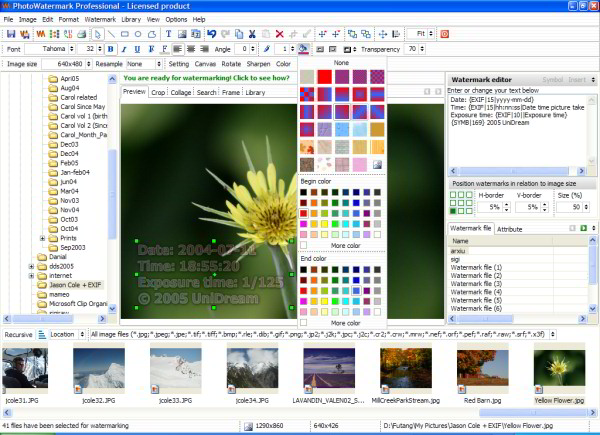Click the view mode icon beside Recursive
This screenshot has width=600, height=435.
pyautogui.click(x=42, y=334)
